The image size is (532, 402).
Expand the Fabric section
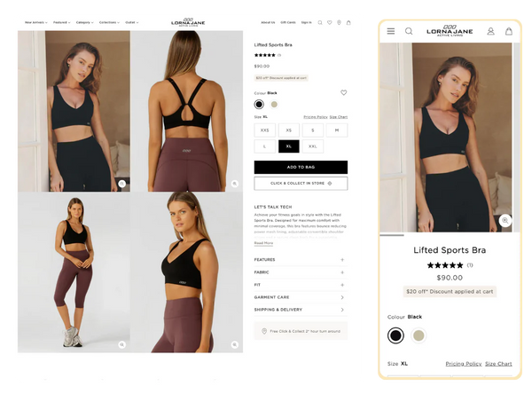click(x=301, y=272)
